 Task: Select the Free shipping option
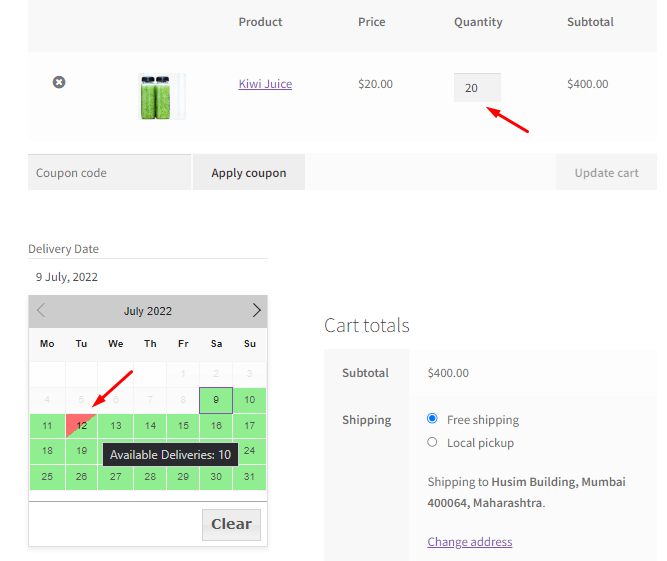pos(433,419)
